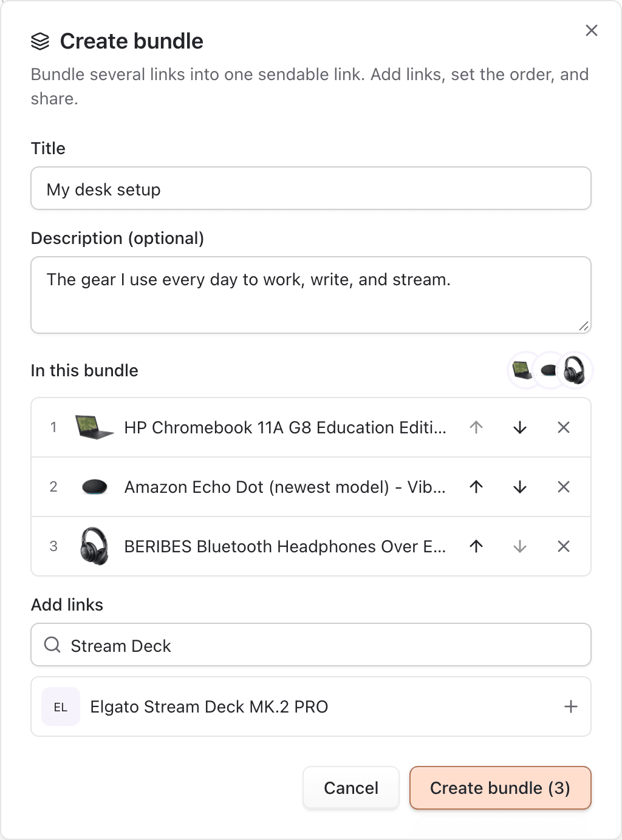Viewport: 622px width, 840px height.
Task: Click the 'BERIBES Bluetooth Headphones Over E...' text
Action: pyautogui.click(x=285, y=546)
